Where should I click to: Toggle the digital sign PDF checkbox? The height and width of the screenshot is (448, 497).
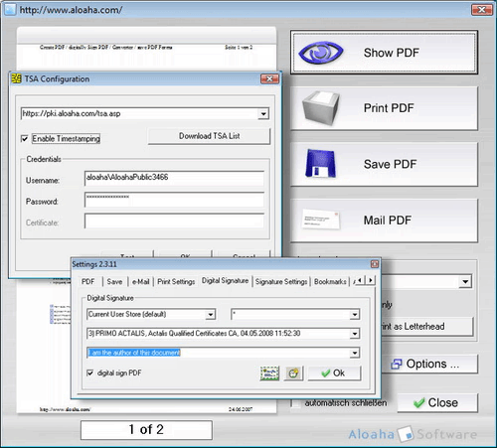point(89,373)
